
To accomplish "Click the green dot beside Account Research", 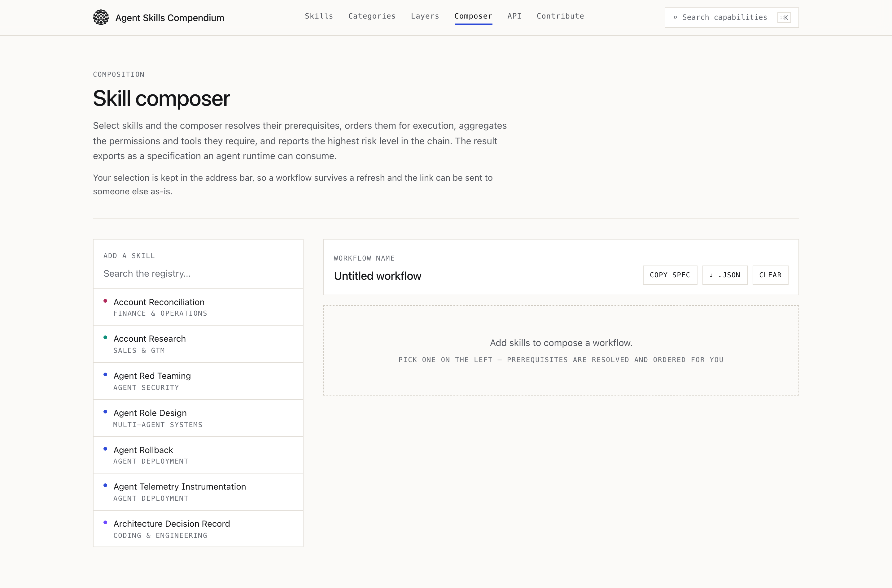I will (105, 337).
